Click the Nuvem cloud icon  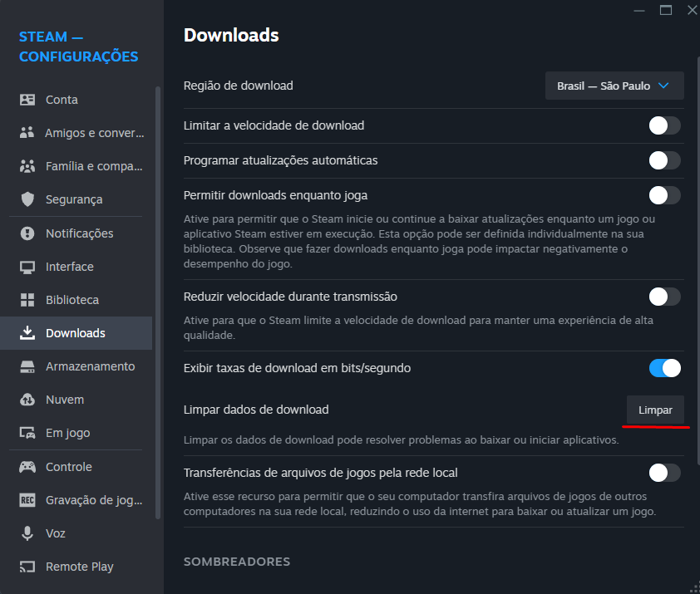coord(27,400)
